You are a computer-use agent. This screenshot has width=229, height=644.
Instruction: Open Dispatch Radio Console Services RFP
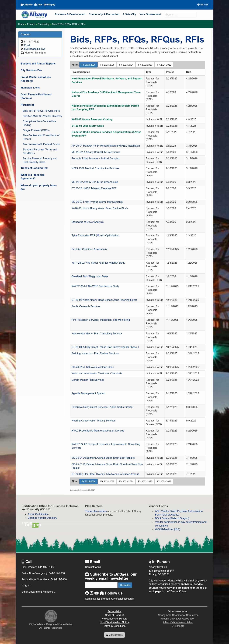tap(106, 134)
